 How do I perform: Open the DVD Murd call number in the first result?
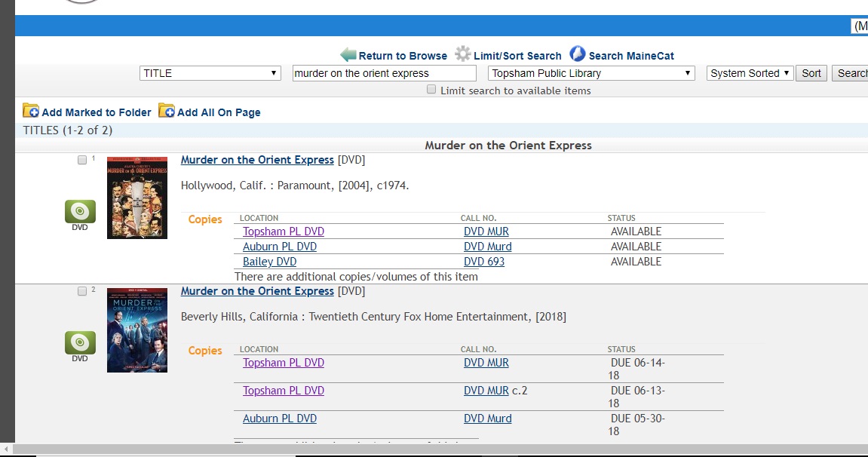[x=487, y=247]
